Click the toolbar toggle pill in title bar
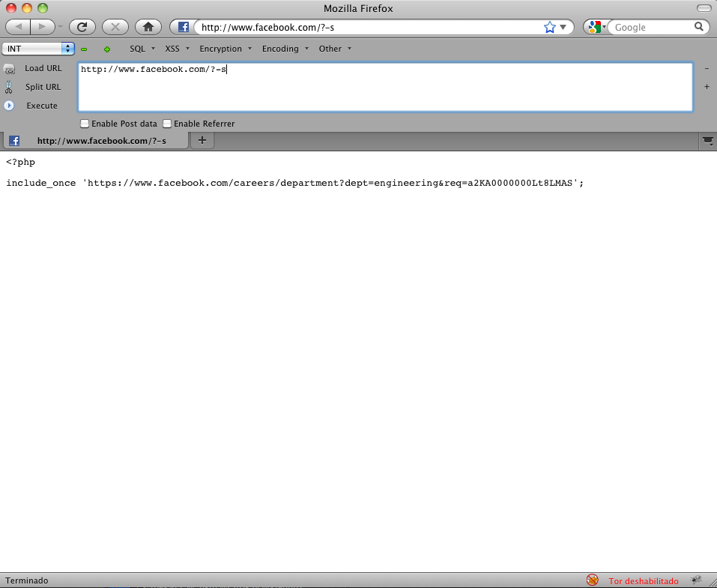This screenshot has width=717, height=588. 704,8
